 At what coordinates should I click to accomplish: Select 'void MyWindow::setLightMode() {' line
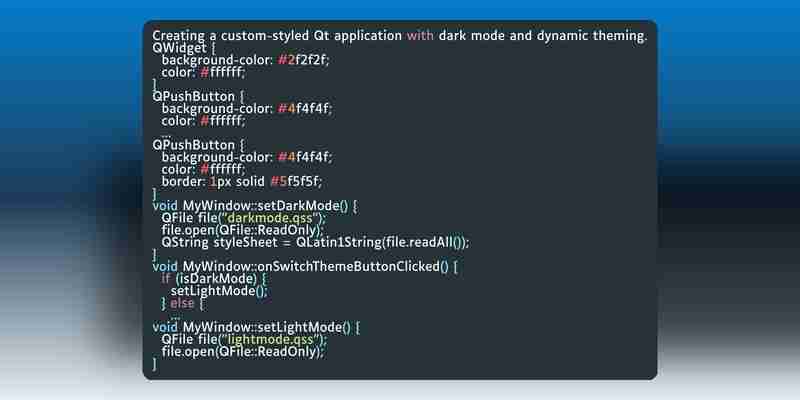pos(256,327)
